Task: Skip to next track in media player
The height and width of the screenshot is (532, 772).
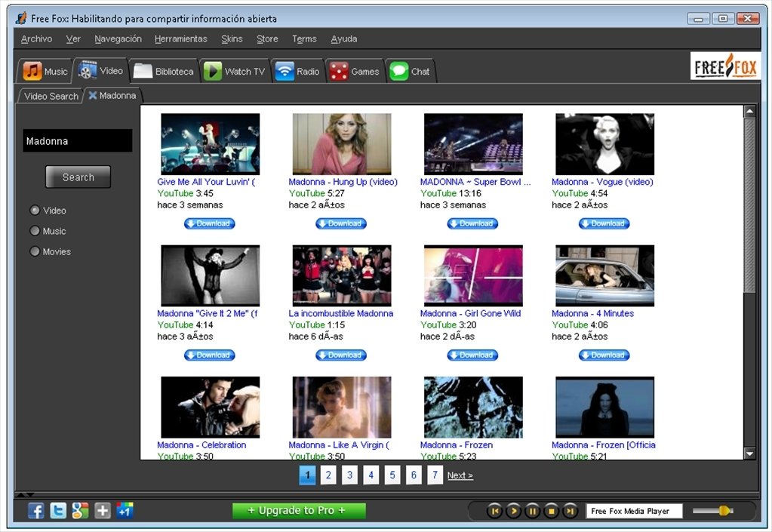Action: (570, 511)
